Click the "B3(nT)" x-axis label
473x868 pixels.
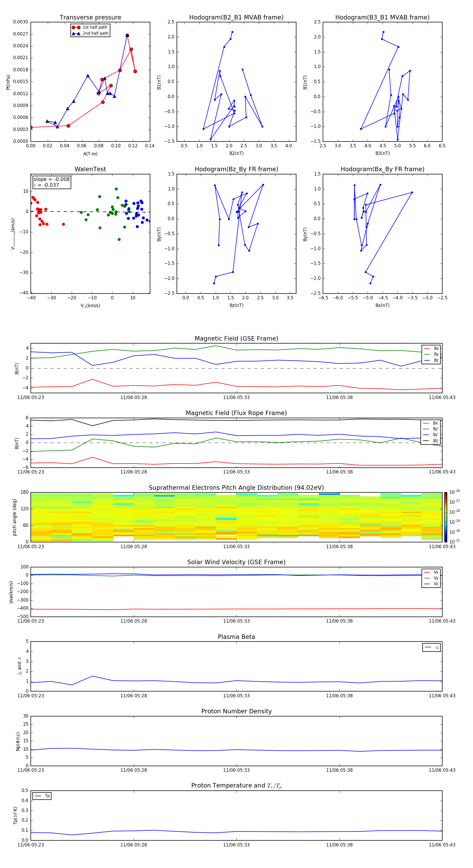click(x=382, y=154)
